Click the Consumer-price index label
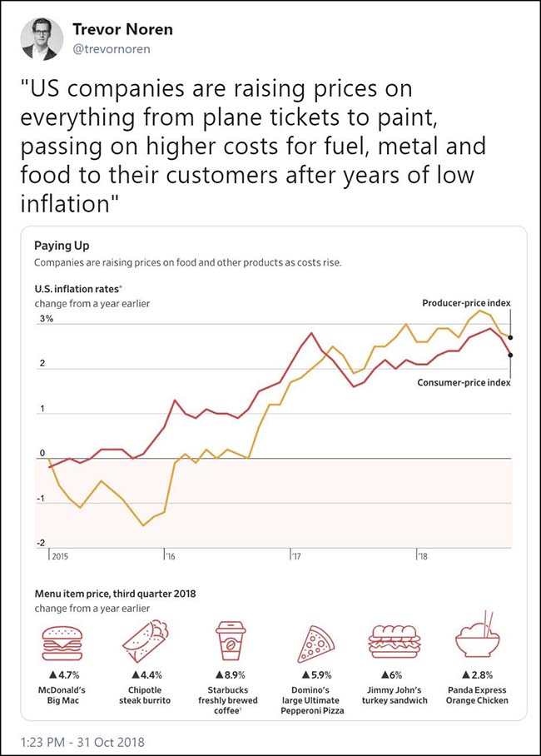541x756 pixels. click(x=464, y=382)
